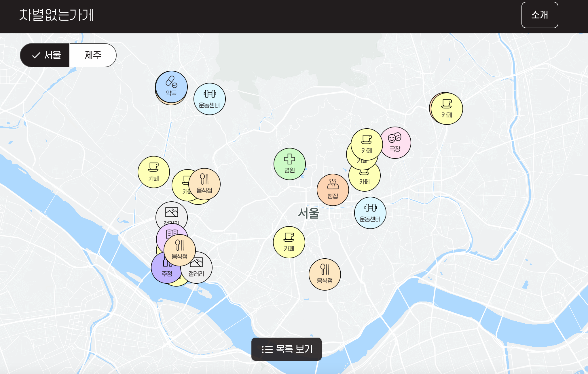
Task: Open the gym (운동센터) marker near 약국
Action: tap(210, 99)
